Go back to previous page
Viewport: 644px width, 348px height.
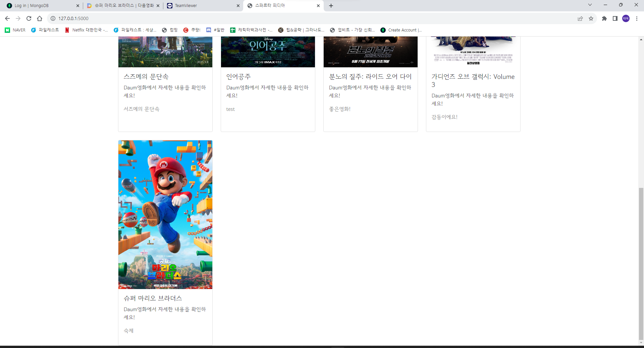tap(7, 18)
